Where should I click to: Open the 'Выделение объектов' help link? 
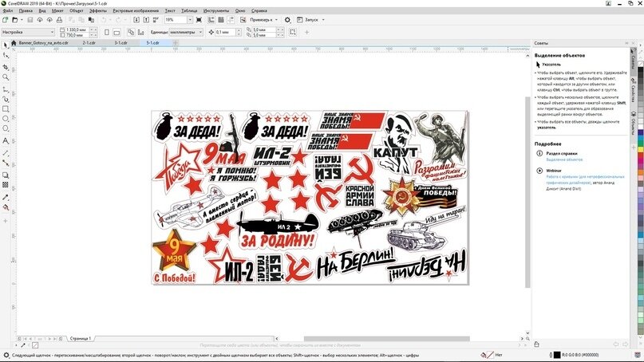pos(564,159)
